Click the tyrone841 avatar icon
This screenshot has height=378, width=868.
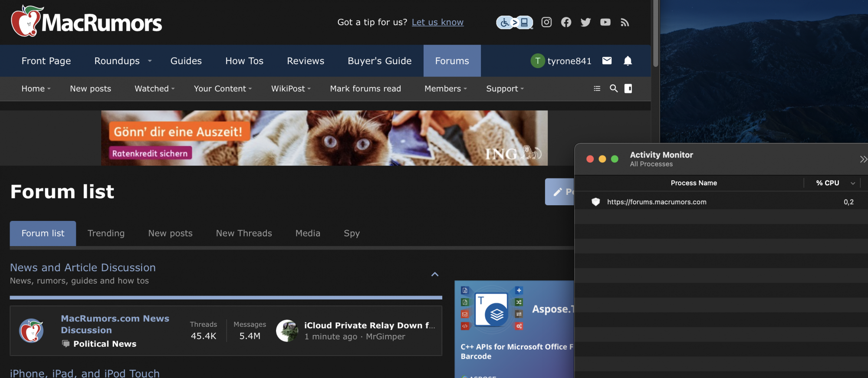point(537,61)
